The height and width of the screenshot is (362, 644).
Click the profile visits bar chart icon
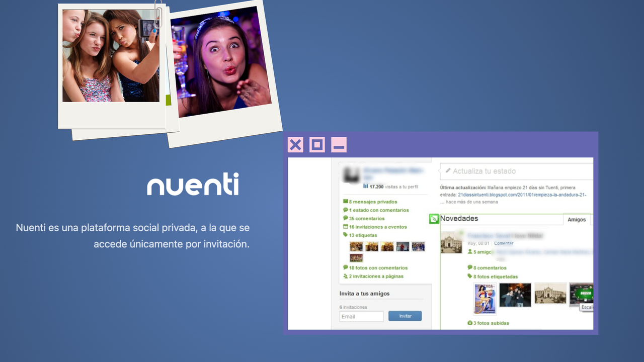point(365,186)
